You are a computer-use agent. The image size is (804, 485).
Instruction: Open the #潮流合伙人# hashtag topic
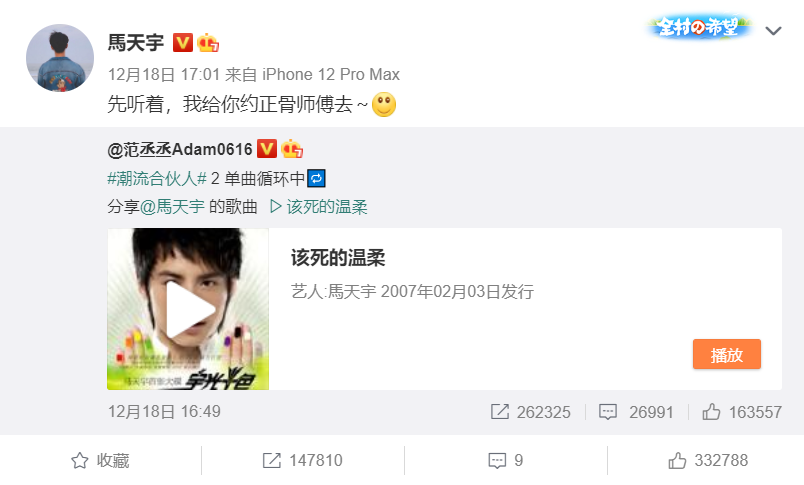[157, 178]
